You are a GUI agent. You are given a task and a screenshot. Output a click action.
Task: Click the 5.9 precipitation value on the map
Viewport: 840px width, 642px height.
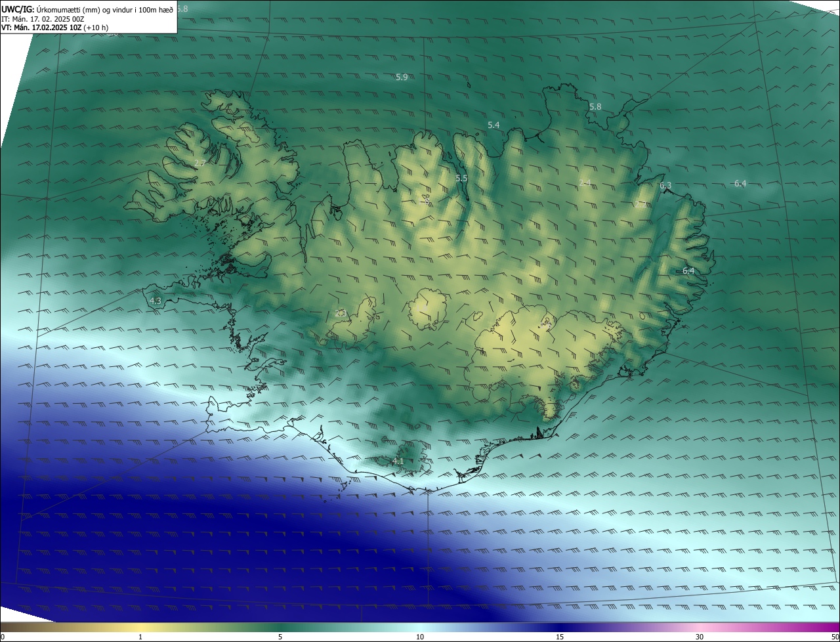click(402, 77)
